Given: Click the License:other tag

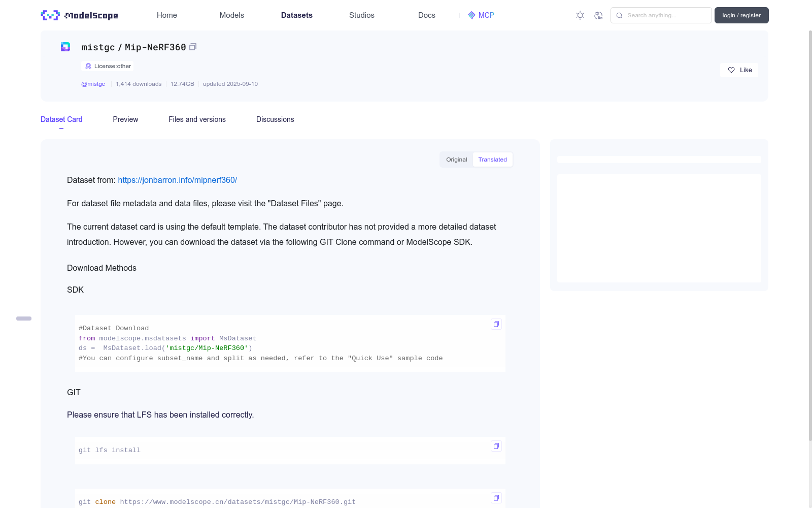Looking at the screenshot, I should [108, 66].
